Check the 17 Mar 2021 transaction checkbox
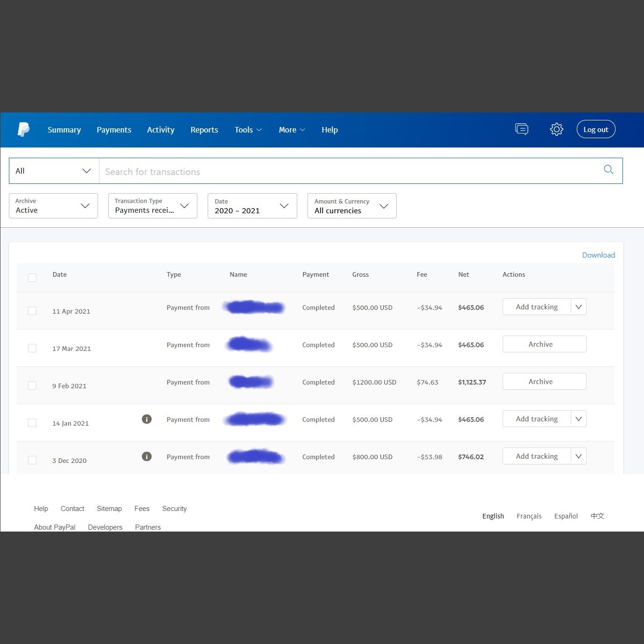Screen dimensions: 644x644 point(32,348)
